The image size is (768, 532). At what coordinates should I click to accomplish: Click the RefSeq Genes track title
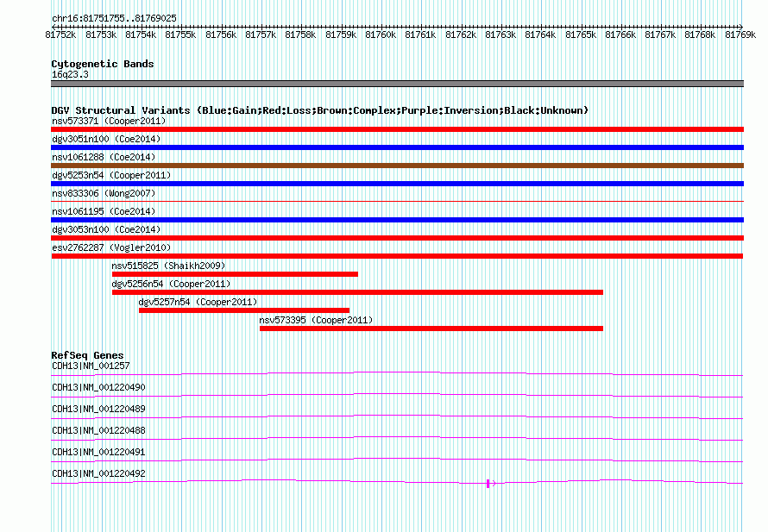(87, 355)
